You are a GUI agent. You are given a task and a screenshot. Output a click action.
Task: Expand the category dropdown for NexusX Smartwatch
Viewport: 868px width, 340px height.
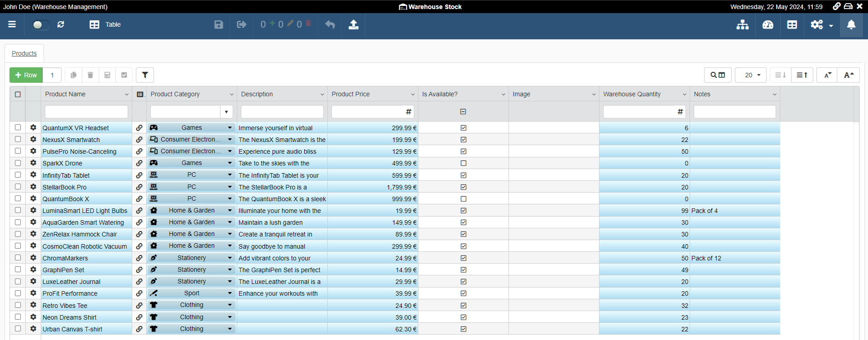tap(230, 139)
